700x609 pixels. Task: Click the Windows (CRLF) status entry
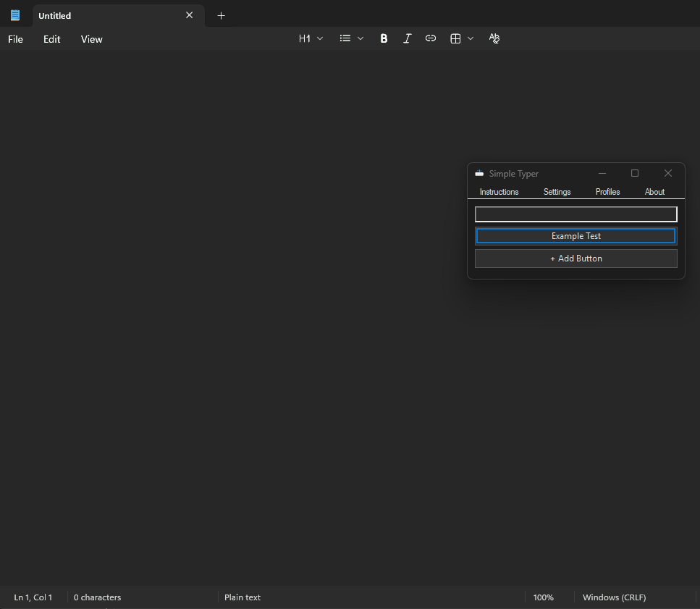615,597
